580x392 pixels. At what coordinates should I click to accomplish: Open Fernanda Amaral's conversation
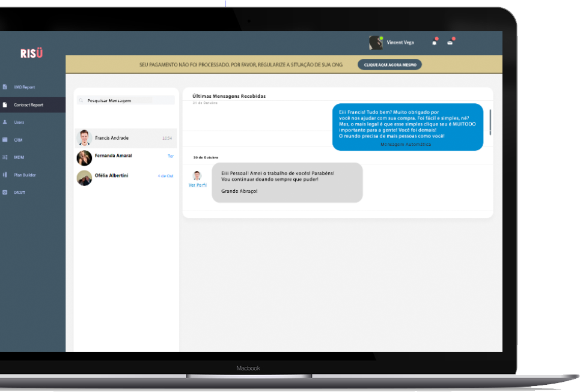click(x=126, y=156)
